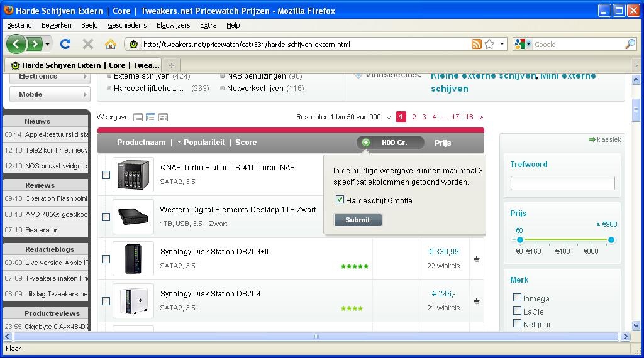
Task: Filter by Iomega brand checkbox
Action: pyautogui.click(x=517, y=298)
